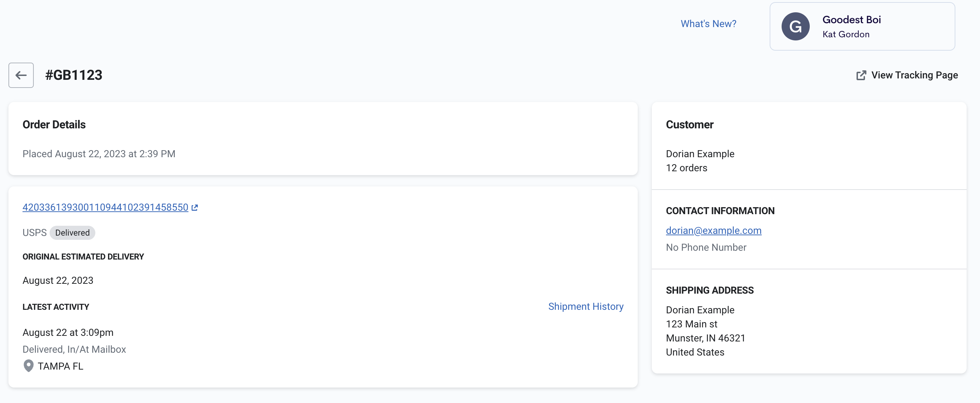Click the USPS carrier label
980x403 pixels.
coord(34,233)
